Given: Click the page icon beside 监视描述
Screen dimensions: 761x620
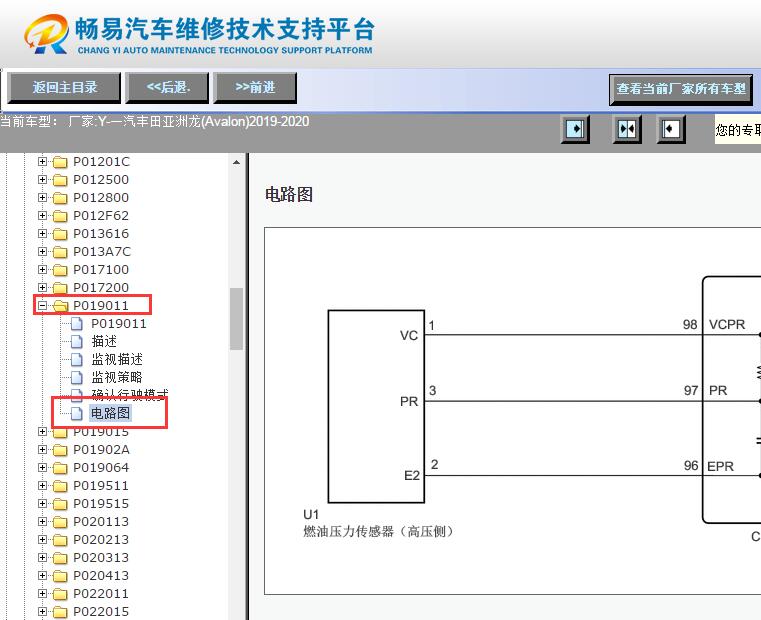Looking at the screenshot, I should coord(77,359).
